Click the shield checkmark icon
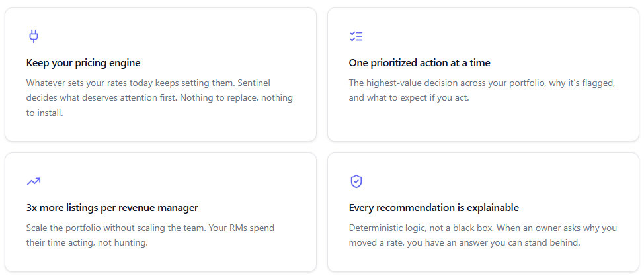 point(356,181)
